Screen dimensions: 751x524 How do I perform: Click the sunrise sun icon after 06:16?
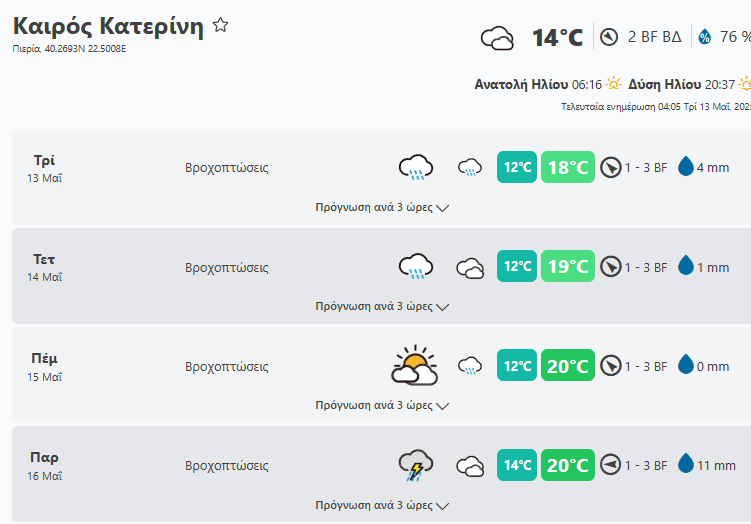[x=614, y=85]
